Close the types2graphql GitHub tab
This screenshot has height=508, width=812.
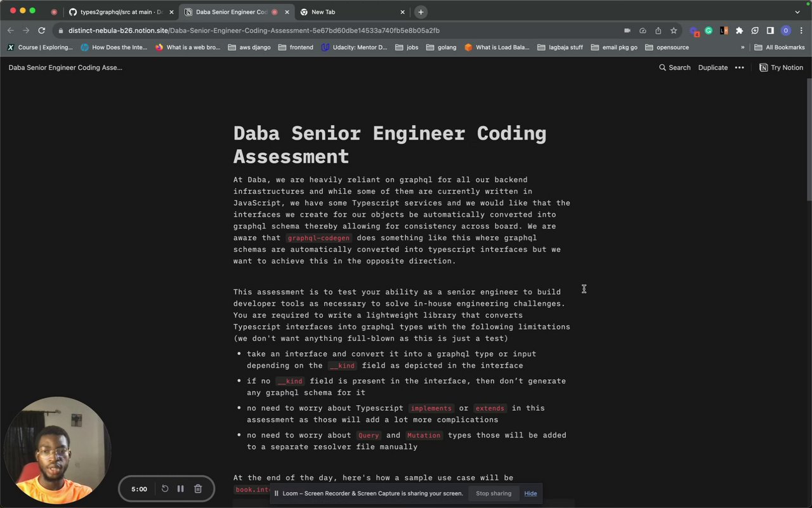point(171,12)
